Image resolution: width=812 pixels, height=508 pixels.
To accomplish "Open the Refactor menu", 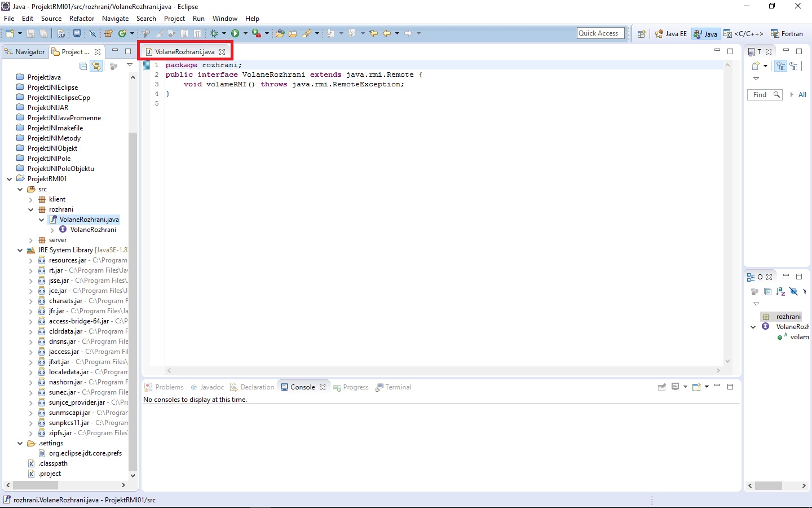I will tap(82, 18).
